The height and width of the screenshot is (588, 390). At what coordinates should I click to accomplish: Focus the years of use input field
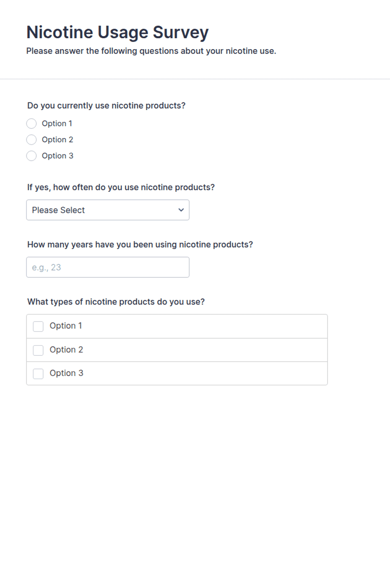click(108, 267)
